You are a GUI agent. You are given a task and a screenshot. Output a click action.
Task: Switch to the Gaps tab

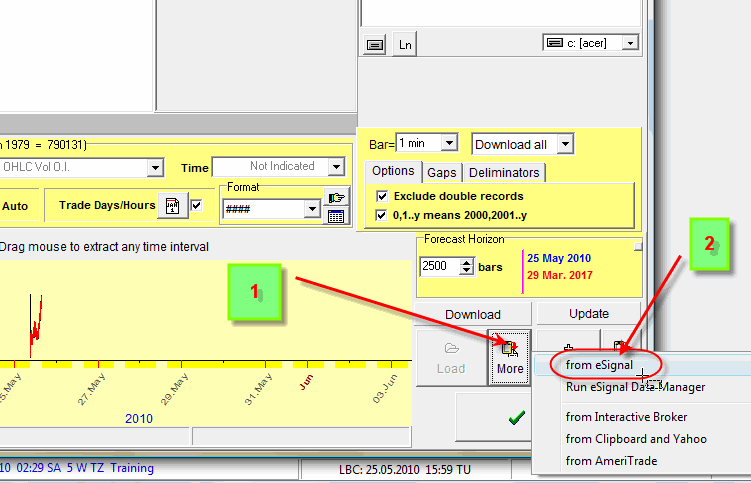click(442, 172)
